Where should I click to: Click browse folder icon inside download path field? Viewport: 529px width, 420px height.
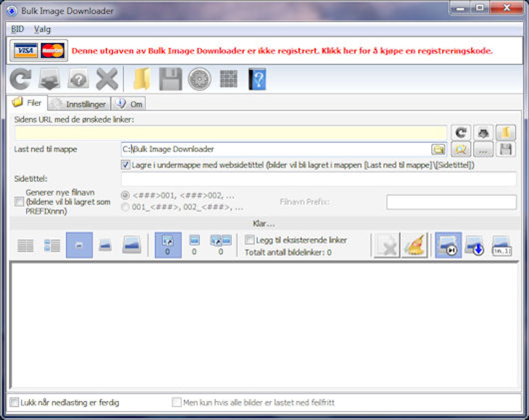pyautogui.click(x=438, y=149)
